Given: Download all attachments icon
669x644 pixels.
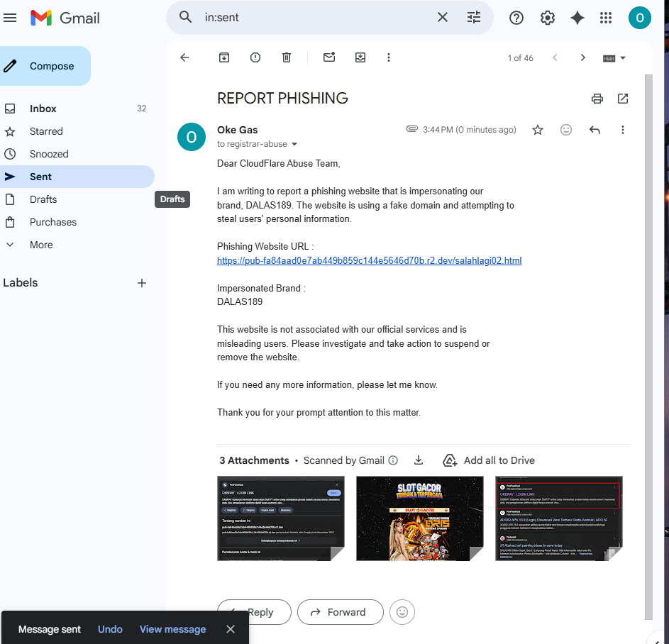Looking at the screenshot, I should [x=419, y=460].
